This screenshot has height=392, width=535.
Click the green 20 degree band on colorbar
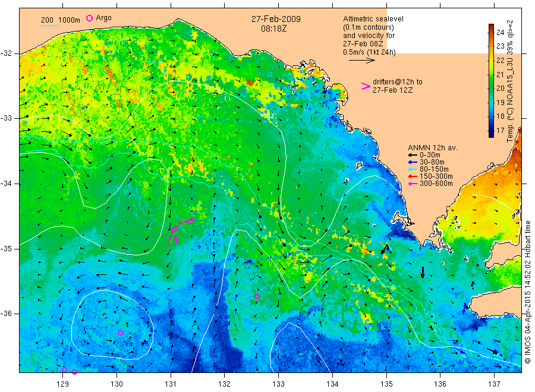[491, 88]
